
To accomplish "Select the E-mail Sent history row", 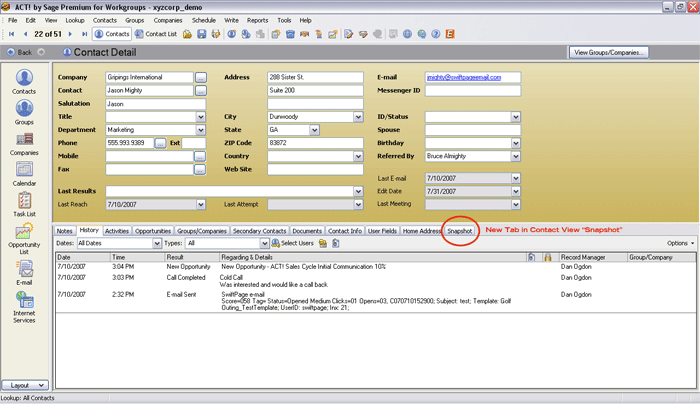I will pyautogui.click(x=375, y=301).
